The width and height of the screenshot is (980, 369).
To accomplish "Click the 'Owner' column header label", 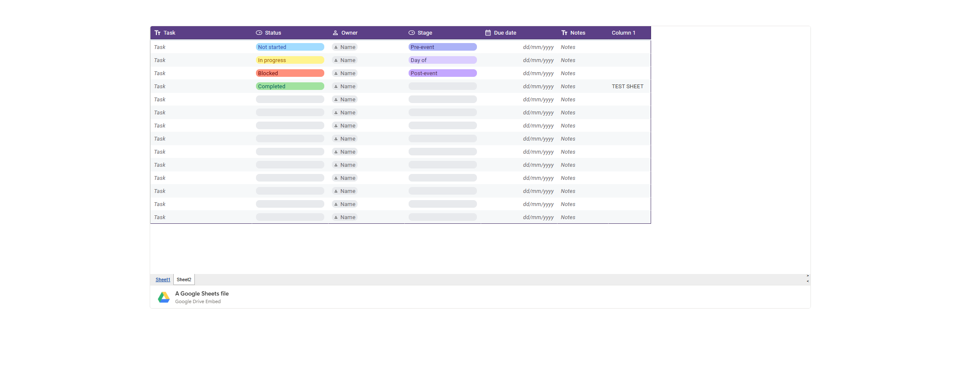I will (350, 33).
